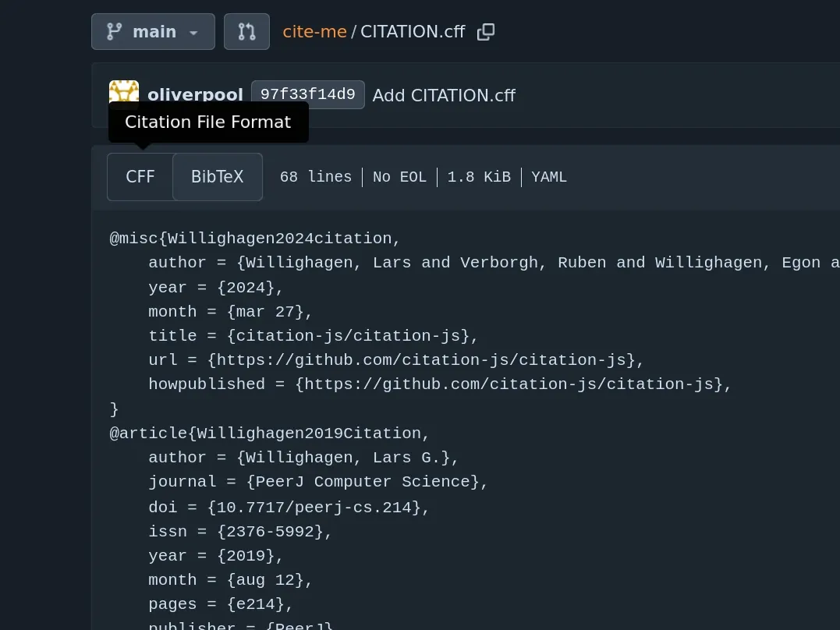The width and height of the screenshot is (840, 630).
Task: Click the compare branches arrows icon
Action: point(246,31)
